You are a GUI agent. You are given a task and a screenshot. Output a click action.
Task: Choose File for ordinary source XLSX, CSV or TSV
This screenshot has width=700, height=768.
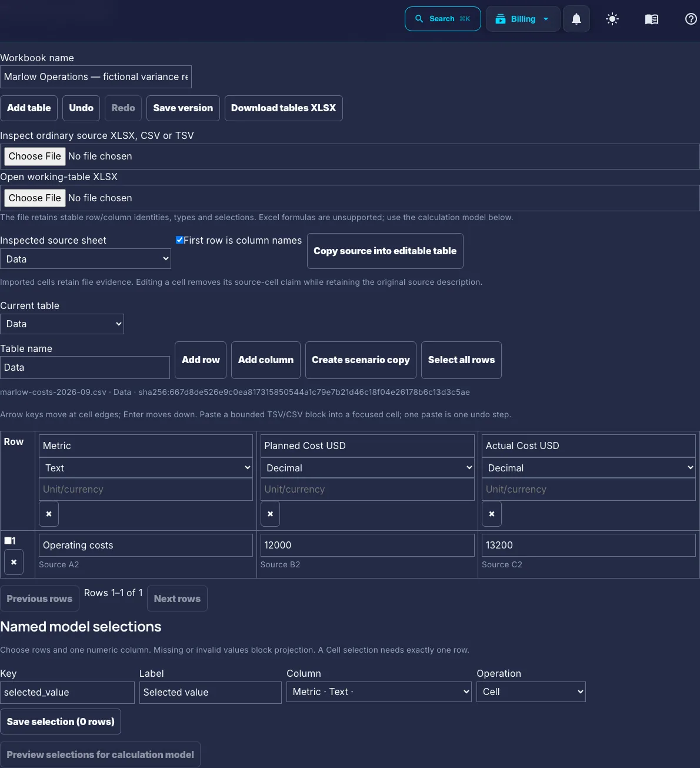click(x=35, y=156)
